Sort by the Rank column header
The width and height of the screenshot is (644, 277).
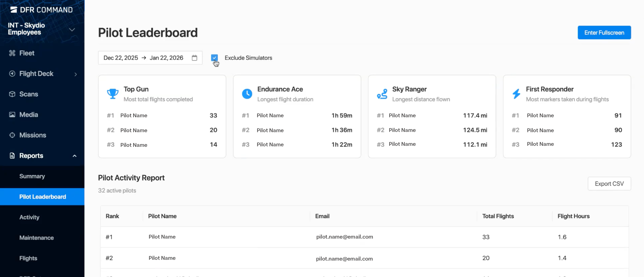point(112,216)
